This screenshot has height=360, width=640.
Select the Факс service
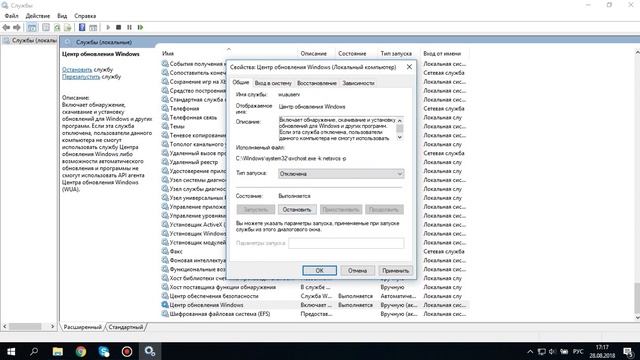pos(176,251)
